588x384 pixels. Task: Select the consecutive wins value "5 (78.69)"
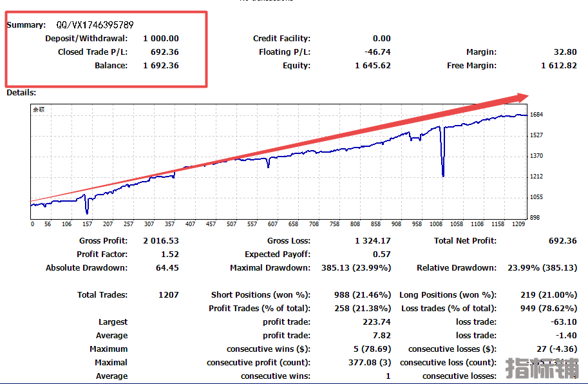pyautogui.click(x=372, y=349)
